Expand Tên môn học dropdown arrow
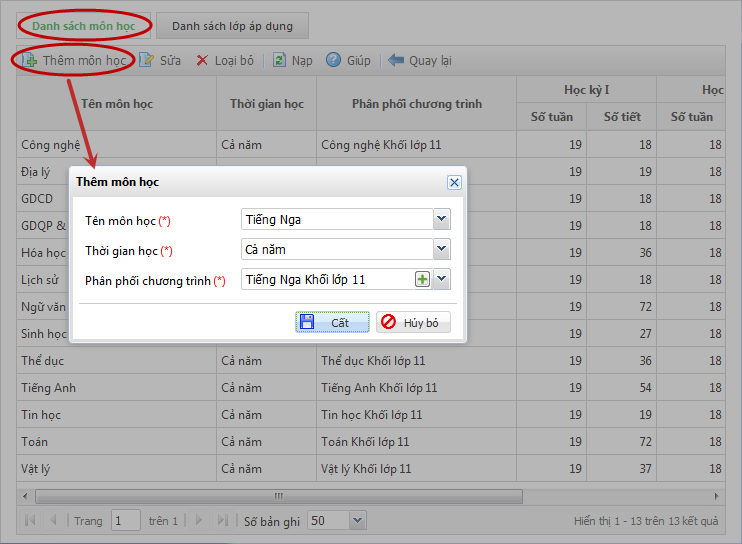The image size is (742, 544). point(442,219)
